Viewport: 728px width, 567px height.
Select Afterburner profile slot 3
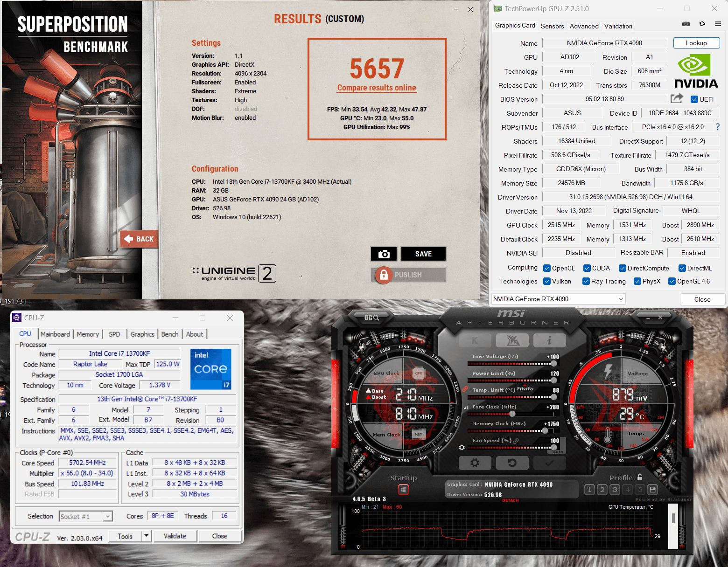coord(615,489)
